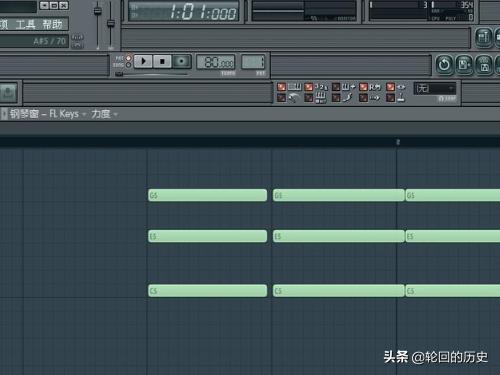Click the bar 2 timeline marker
The width and height of the screenshot is (500, 375).
click(398, 142)
